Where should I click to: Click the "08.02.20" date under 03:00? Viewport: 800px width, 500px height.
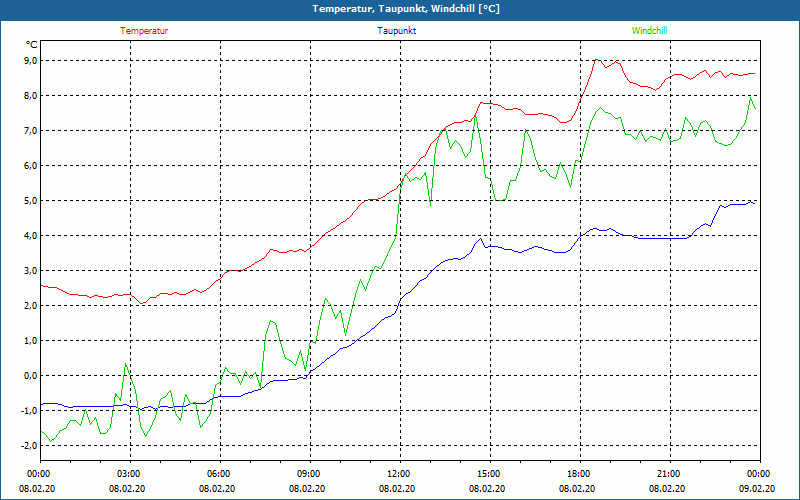point(127,489)
